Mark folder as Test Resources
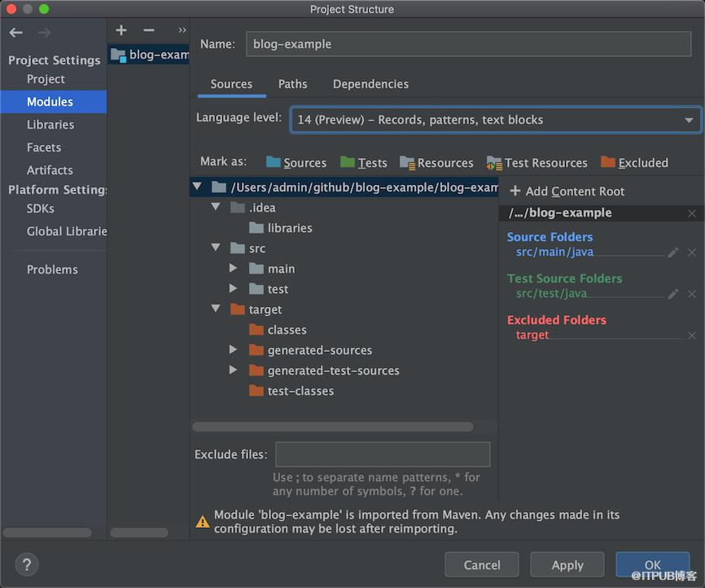Viewport: 705px width, 588px height. tap(536, 162)
